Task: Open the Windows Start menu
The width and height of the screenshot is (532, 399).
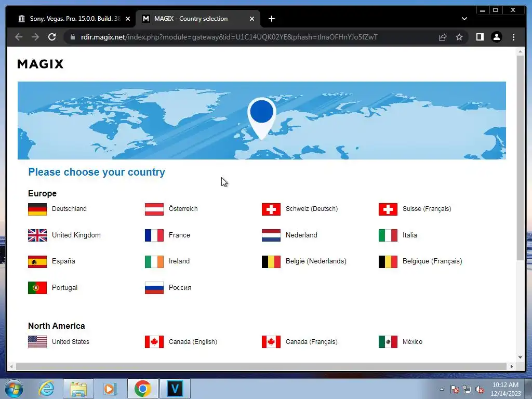Action: pos(14,389)
